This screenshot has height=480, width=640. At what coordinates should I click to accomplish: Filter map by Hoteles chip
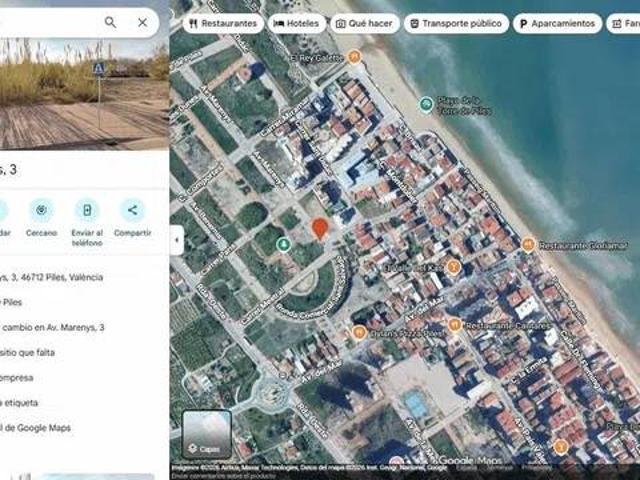coord(297,24)
